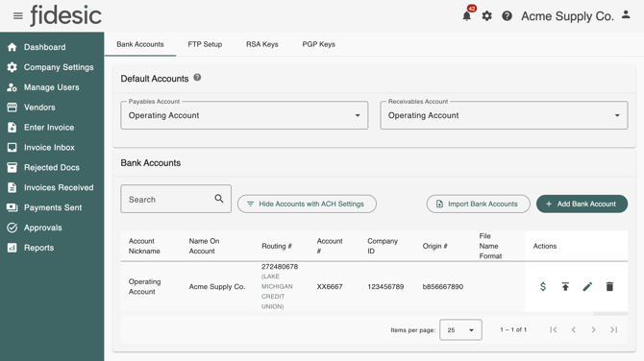Screen dimensions: 644x361
Task: Go to next page of results
Action: (x=593, y=330)
